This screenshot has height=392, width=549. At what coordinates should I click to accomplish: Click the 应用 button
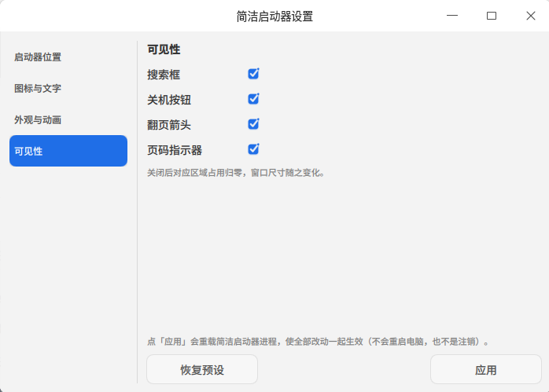point(485,370)
